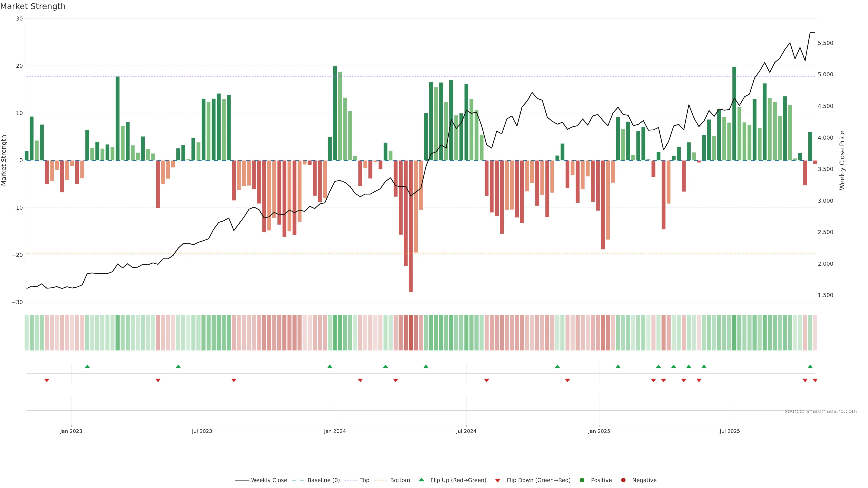Click the Positive green circle legend icon
This screenshot has height=488, width=868.
click(x=582, y=480)
